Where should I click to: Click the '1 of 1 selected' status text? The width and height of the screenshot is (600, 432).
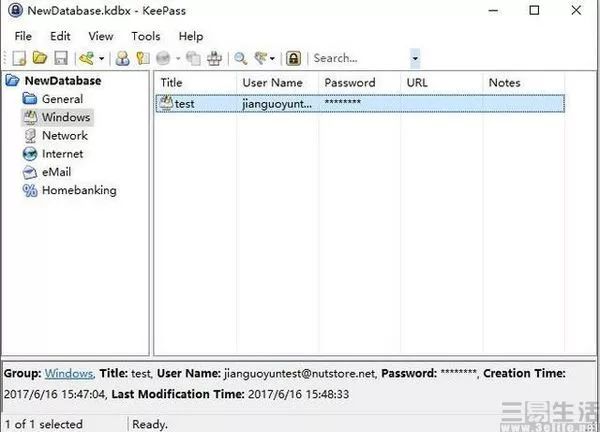[x=44, y=424]
